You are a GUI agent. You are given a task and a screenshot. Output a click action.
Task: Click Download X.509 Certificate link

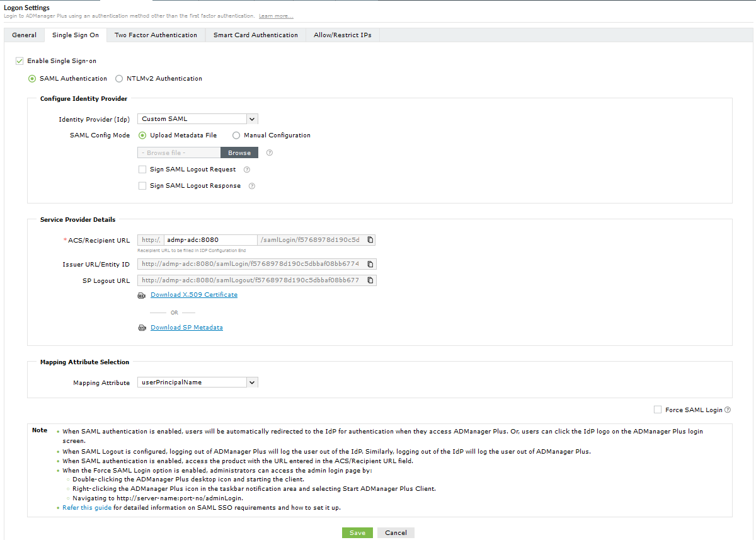(x=194, y=295)
